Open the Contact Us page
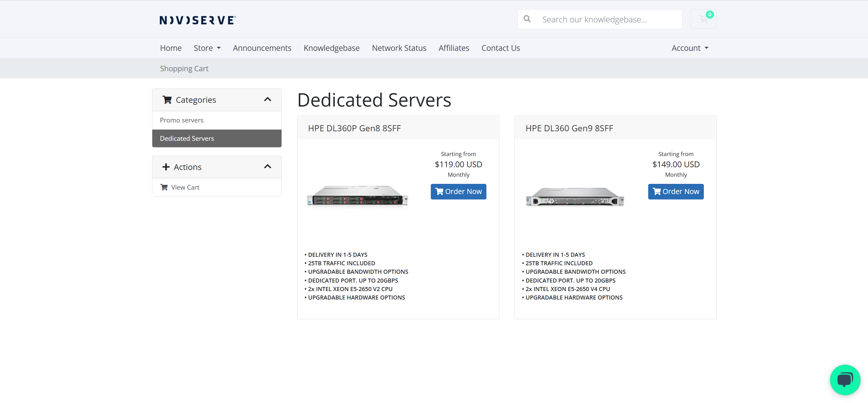This screenshot has height=403, width=868. pos(500,48)
